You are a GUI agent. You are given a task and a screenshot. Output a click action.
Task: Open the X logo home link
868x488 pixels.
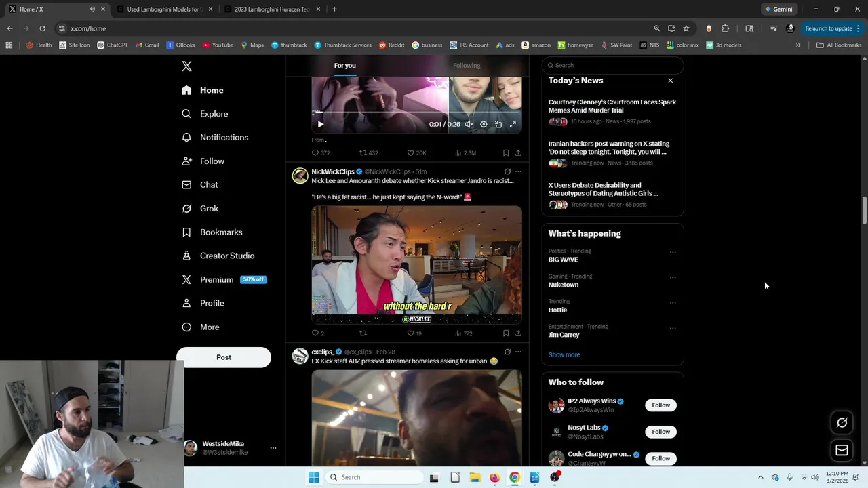pyautogui.click(x=186, y=66)
